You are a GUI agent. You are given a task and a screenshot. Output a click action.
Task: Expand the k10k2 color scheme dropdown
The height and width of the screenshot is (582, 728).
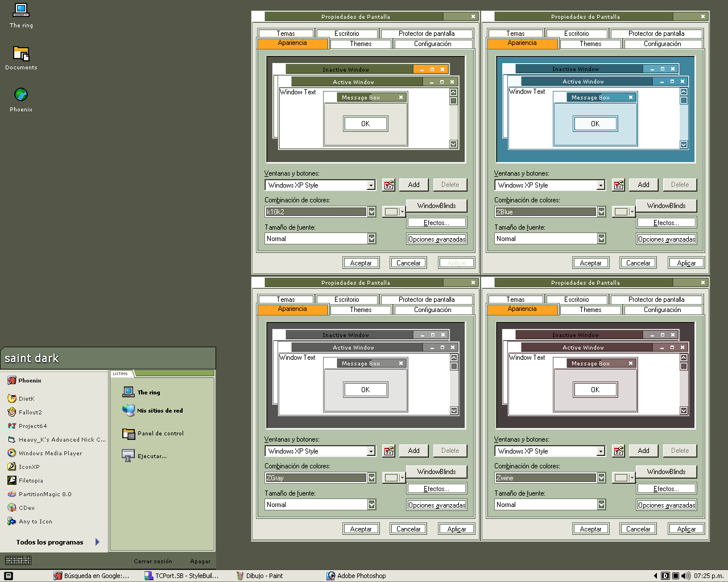coord(371,212)
